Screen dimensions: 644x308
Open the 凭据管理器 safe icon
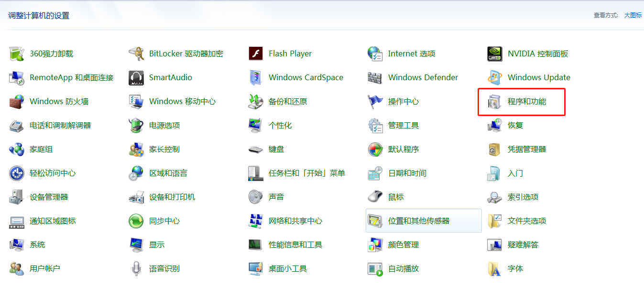pos(495,149)
